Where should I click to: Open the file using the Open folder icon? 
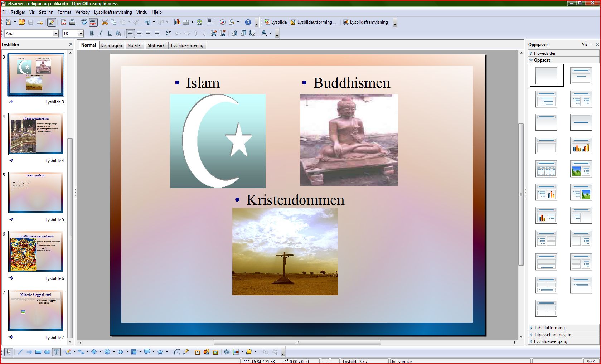coord(21,22)
